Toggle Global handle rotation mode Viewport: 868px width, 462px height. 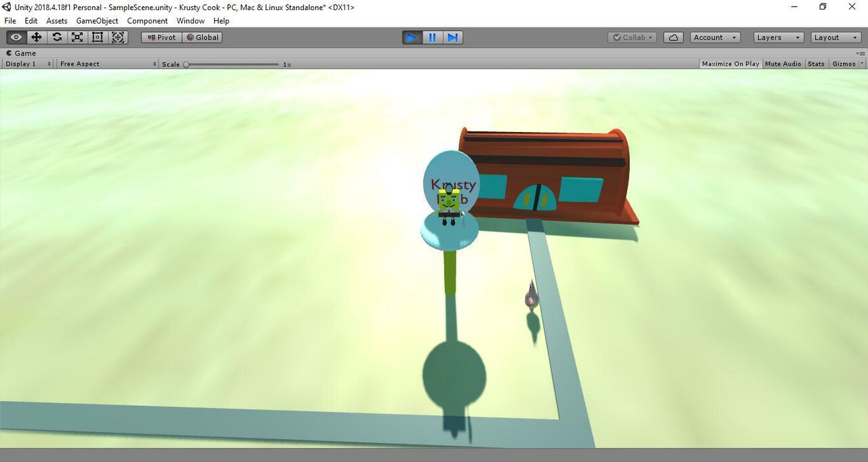(x=202, y=37)
